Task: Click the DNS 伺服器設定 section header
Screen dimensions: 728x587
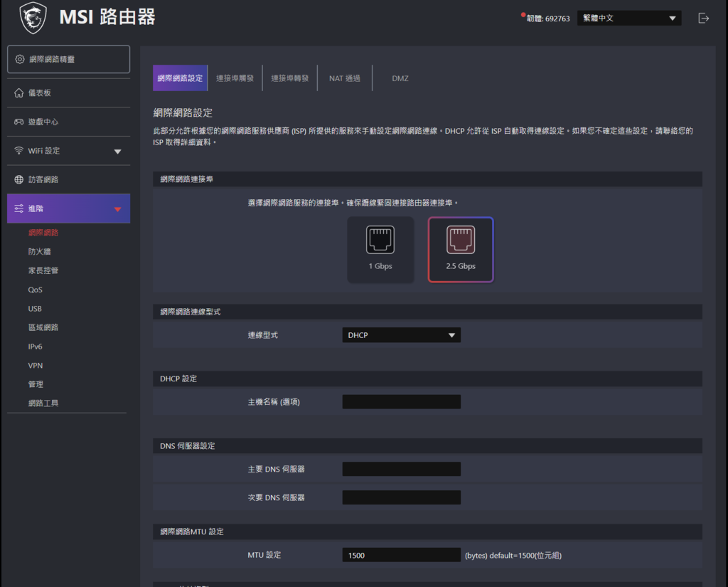Action: 427,445
